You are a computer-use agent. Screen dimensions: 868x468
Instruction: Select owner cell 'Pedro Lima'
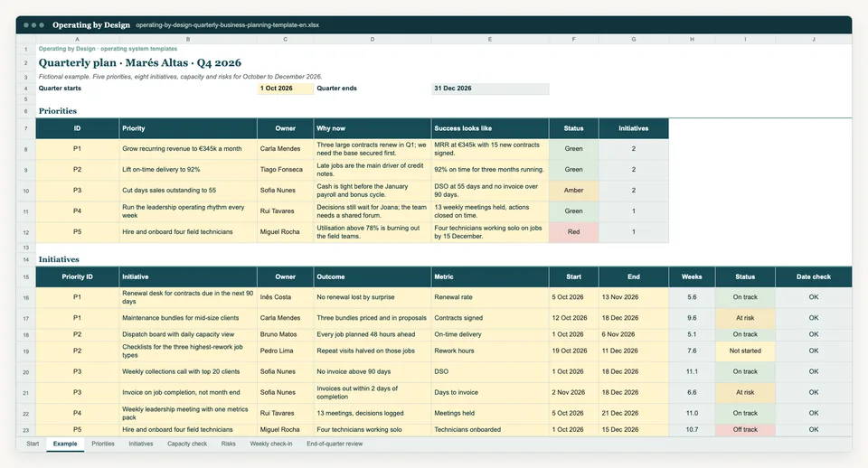pos(285,351)
